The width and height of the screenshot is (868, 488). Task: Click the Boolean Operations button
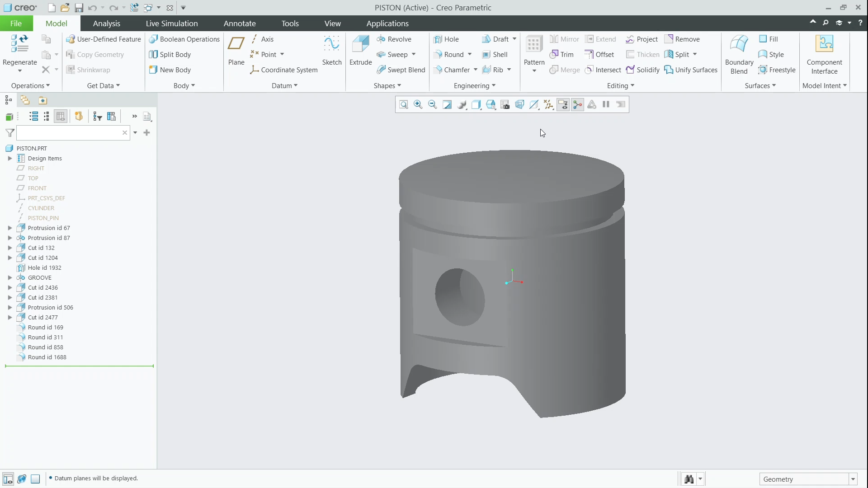point(184,39)
